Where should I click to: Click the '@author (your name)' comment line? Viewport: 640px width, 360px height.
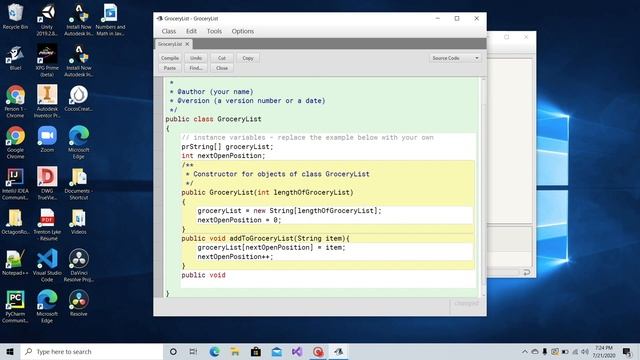coord(211,92)
